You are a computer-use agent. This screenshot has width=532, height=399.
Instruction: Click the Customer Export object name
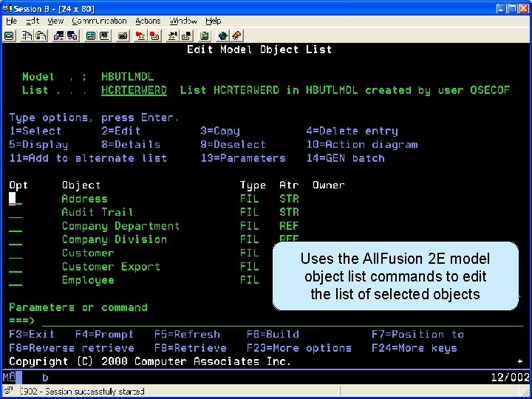(111, 267)
